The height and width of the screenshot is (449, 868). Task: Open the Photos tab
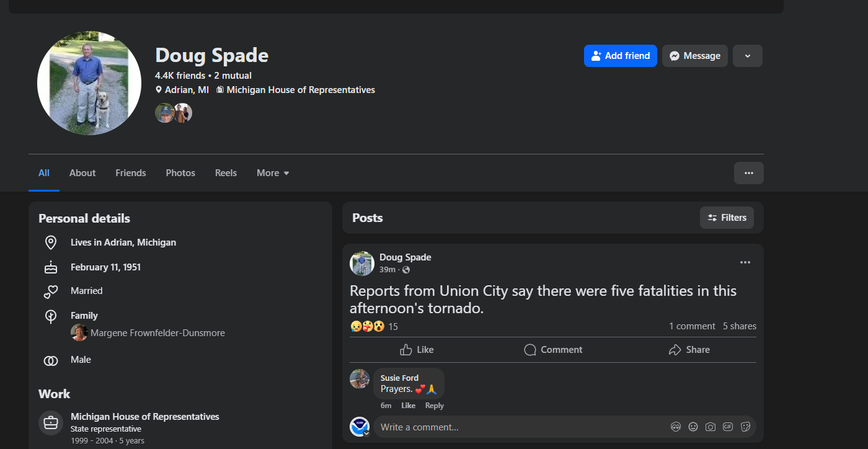coord(180,173)
